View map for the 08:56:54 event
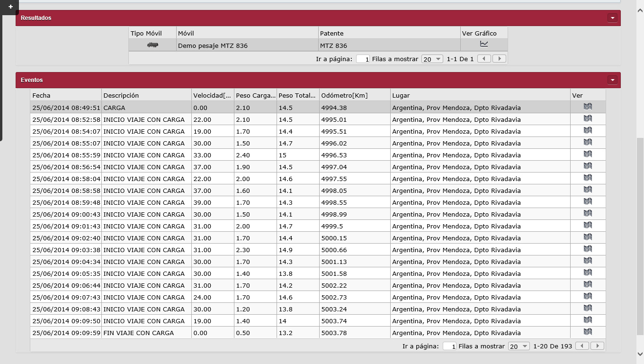 588,166
